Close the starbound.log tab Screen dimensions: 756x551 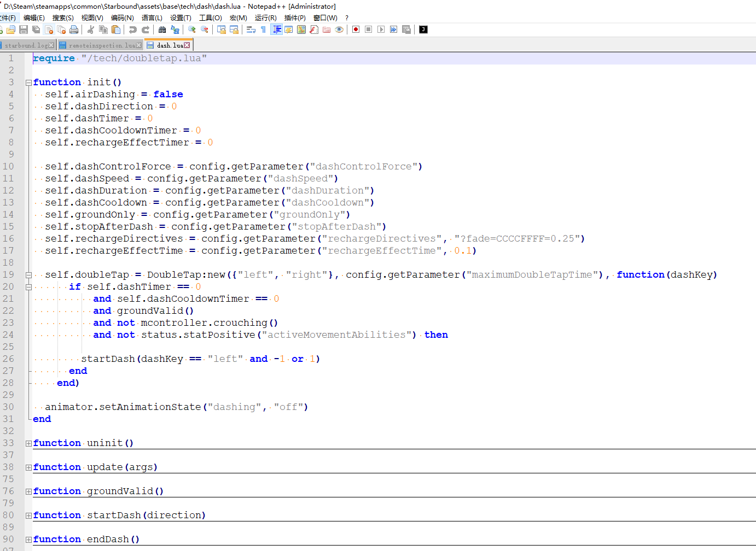click(x=51, y=45)
